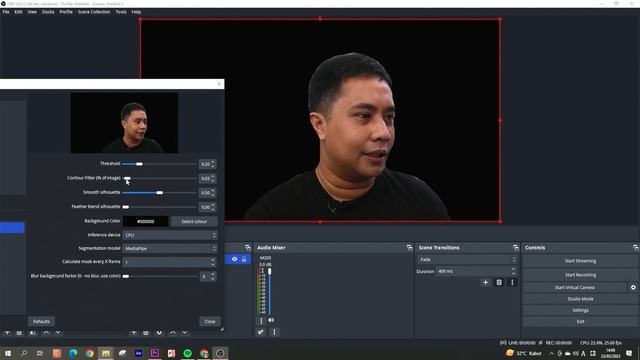Click the Feather blend silhouette value spinbox
Image resolution: width=640 pixels, height=360 pixels.
click(207, 207)
